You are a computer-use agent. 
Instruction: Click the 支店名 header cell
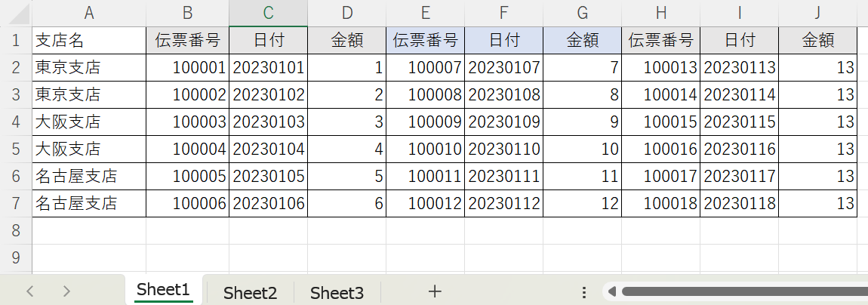[x=89, y=41]
